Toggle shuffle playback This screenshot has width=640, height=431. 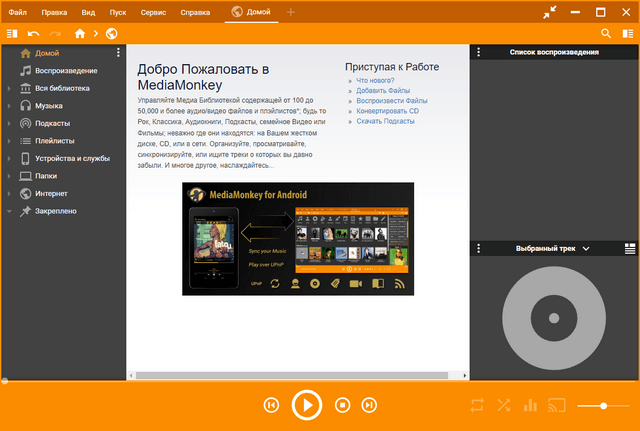[x=503, y=405]
